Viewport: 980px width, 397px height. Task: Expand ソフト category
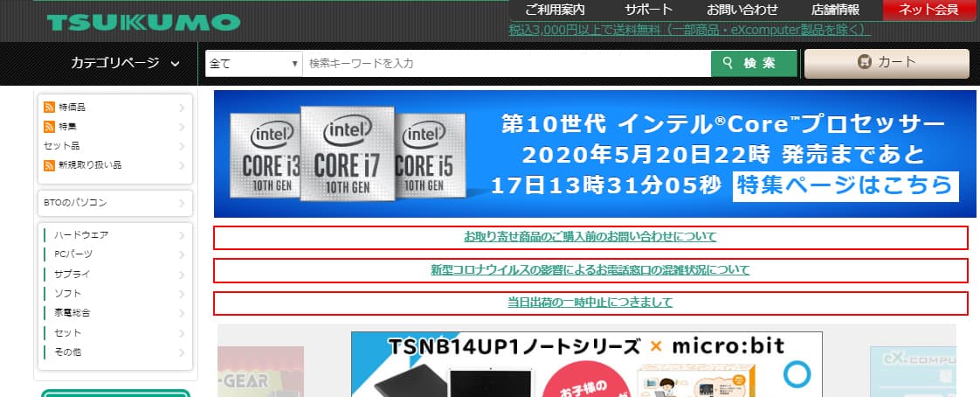[115, 294]
